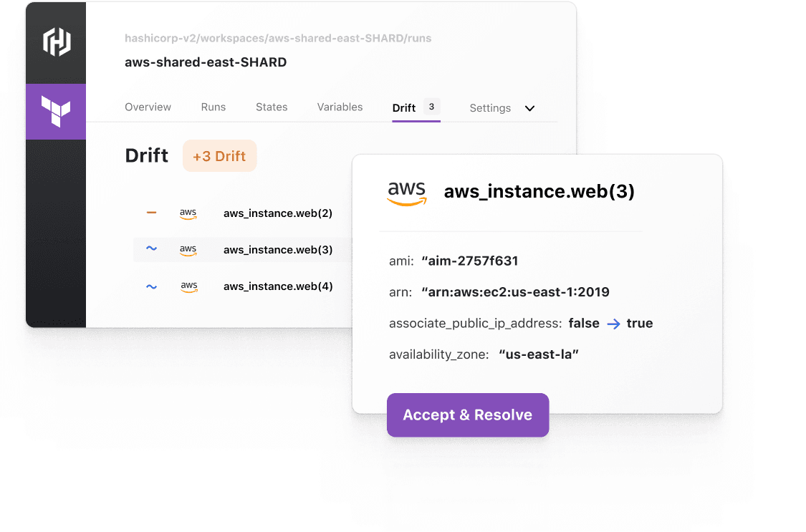Go to the States tab
The height and width of the screenshot is (532, 806).
272,107
